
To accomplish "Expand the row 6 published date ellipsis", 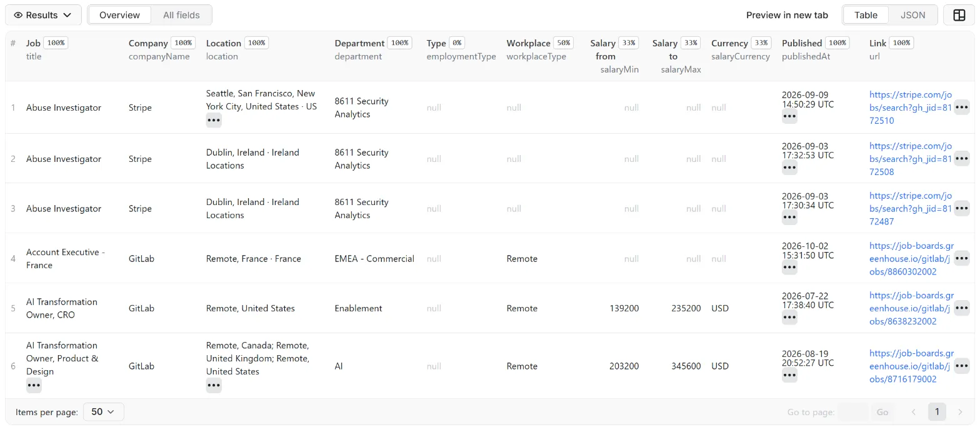I will tap(789, 375).
